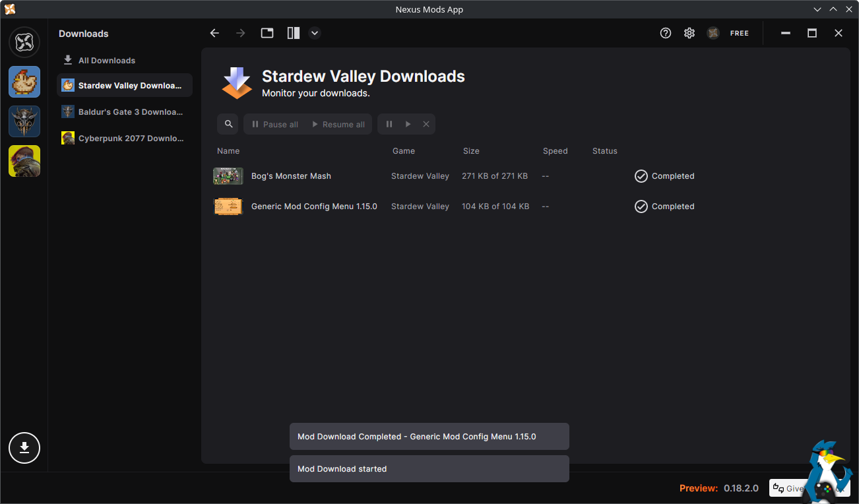The height and width of the screenshot is (504, 859).
Task: Open the downloads circle button in sidebar
Action: tap(24, 448)
